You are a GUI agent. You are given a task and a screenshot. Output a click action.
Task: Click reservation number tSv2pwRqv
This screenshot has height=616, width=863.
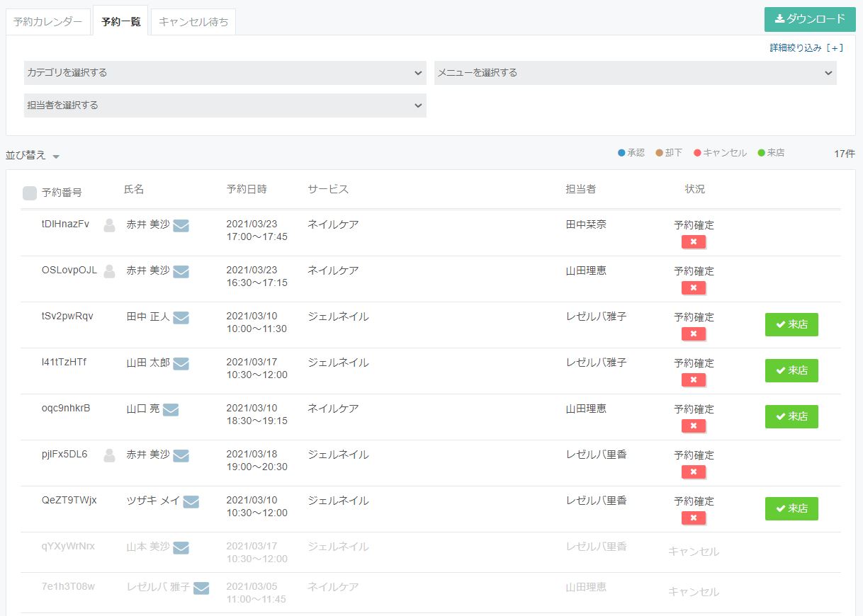point(67,316)
